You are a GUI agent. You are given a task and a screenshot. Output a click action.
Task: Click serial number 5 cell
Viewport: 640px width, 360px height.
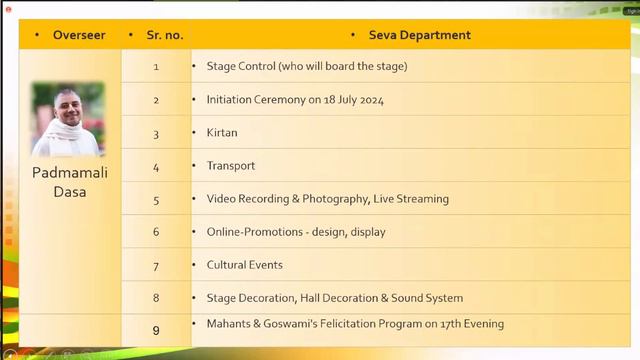coord(156,199)
